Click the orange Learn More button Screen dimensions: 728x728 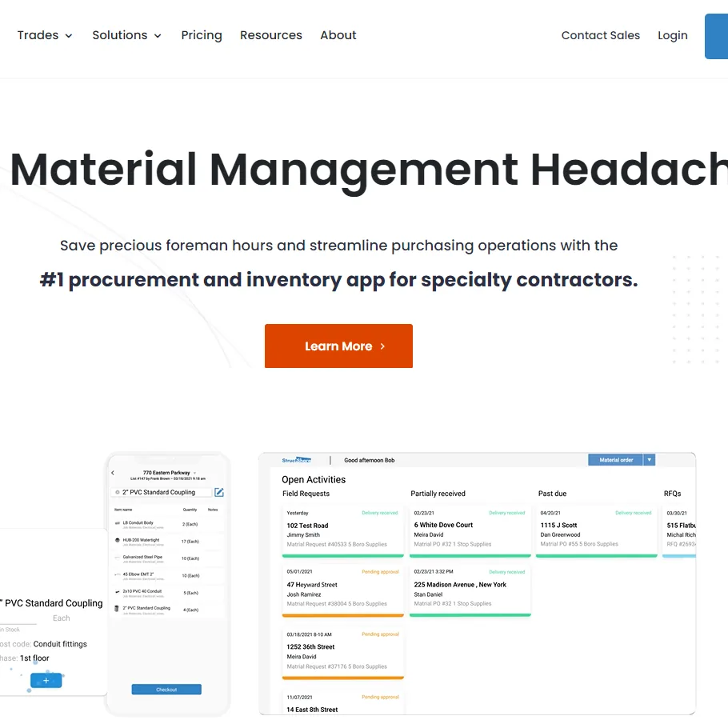(338, 346)
